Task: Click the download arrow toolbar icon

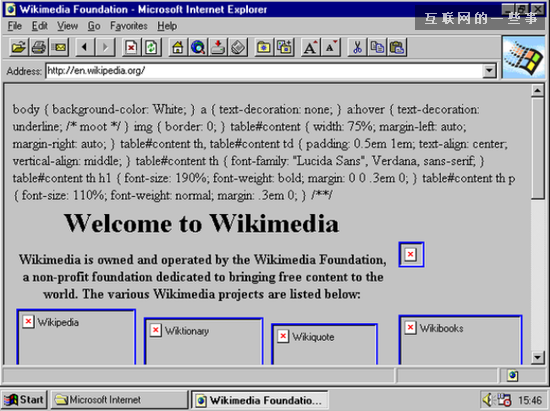Action: pos(218,47)
